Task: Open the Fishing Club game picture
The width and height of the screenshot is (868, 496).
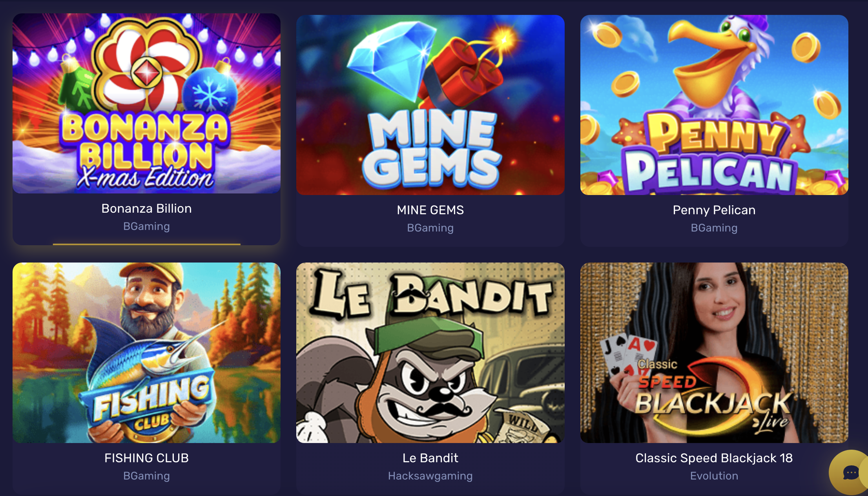Action: [x=146, y=353]
